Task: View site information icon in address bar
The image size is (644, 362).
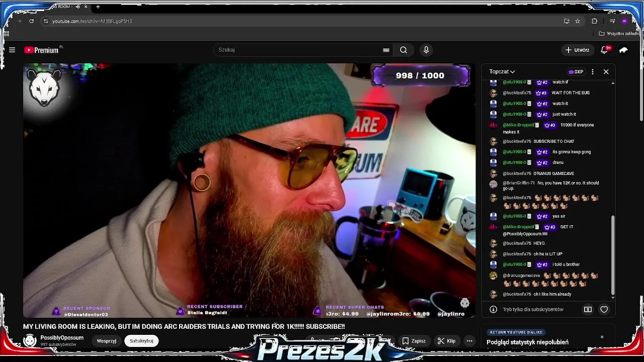Action: point(46,21)
